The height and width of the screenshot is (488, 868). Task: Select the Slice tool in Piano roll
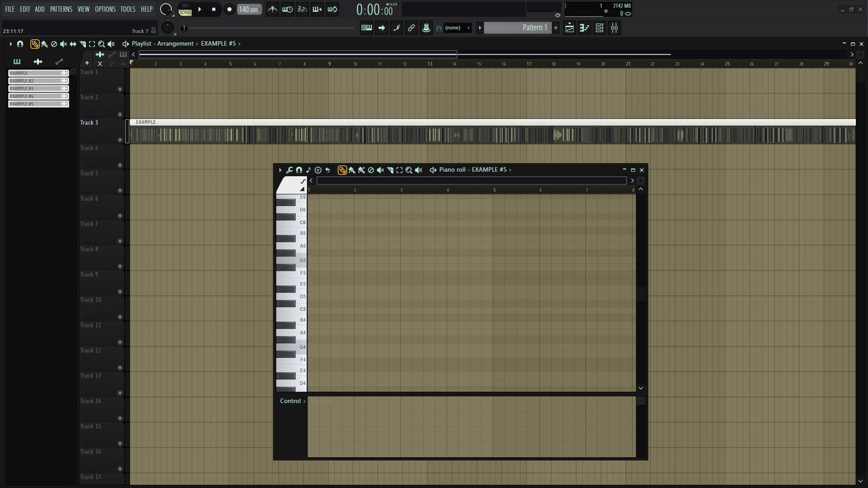point(390,170)
